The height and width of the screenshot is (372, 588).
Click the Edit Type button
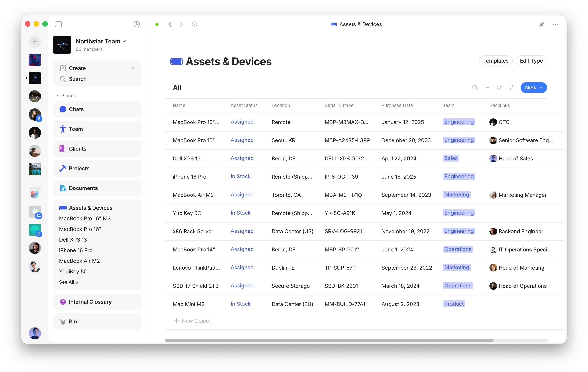pos(531,61)
